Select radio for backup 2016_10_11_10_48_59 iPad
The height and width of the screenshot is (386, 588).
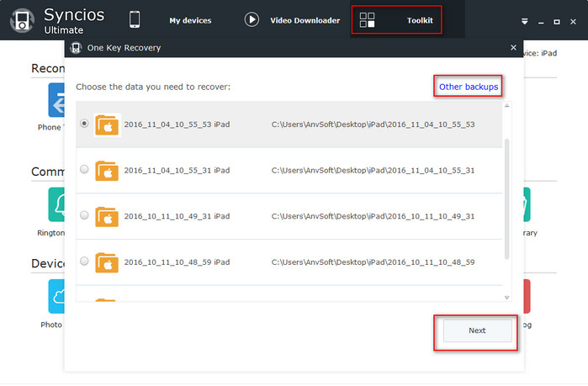pyautogui.click(x=84, y=261)
